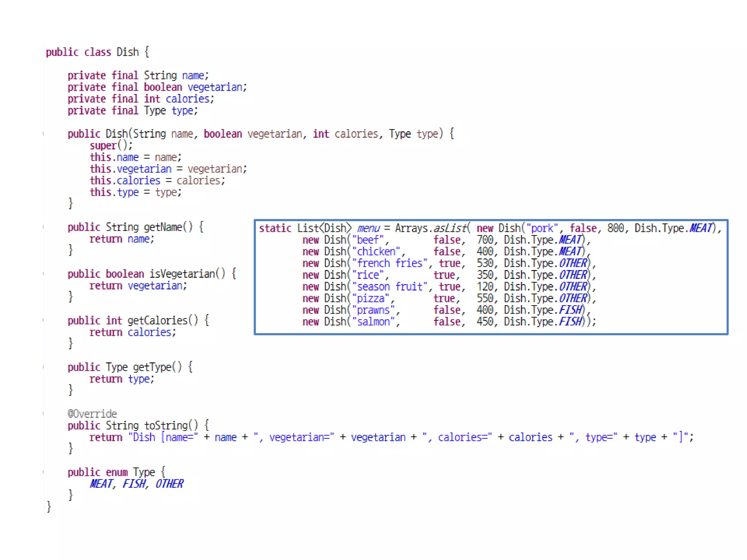Click the "pork" string in menu list
Image resolution: width=747 pixels, height=560 pixels.
pyautogui.click(x=542, y=228)
